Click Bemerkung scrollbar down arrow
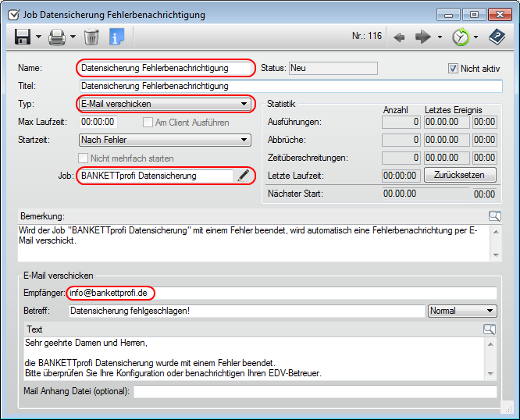520x420 pixels. [x=496, y=255]
